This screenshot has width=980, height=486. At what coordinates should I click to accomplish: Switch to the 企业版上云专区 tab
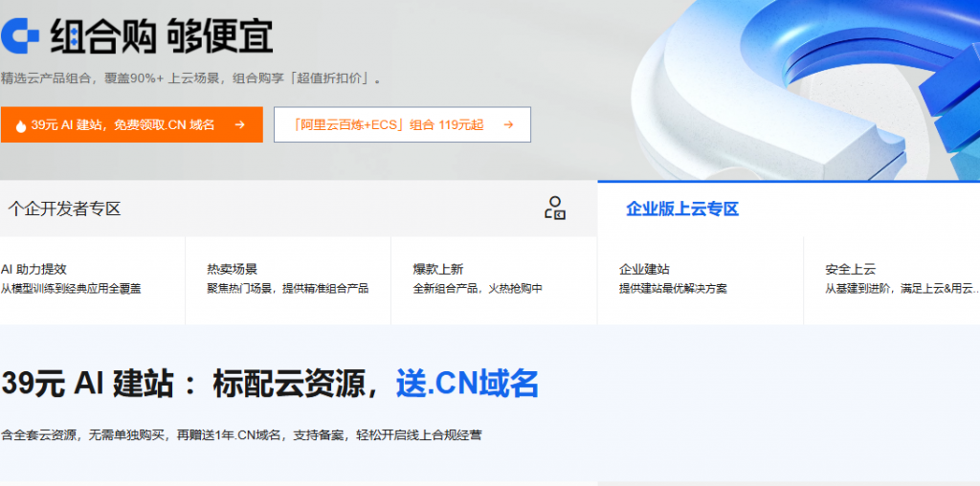click(x=682, y=210)
